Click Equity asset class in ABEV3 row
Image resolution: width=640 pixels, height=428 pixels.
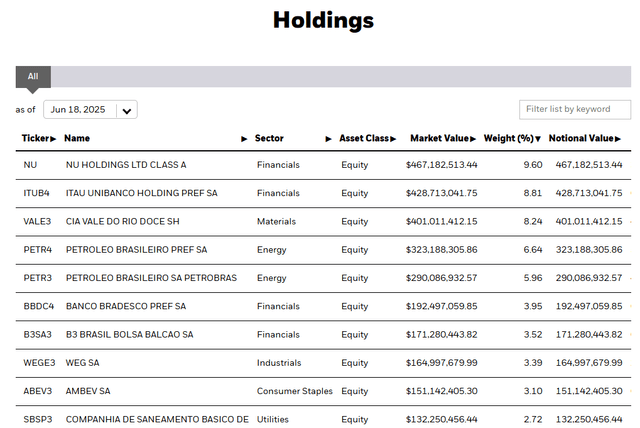[354, 391]
